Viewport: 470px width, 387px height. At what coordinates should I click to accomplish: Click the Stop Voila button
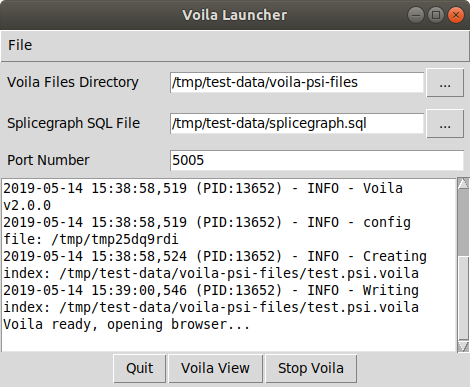[311, 369]
